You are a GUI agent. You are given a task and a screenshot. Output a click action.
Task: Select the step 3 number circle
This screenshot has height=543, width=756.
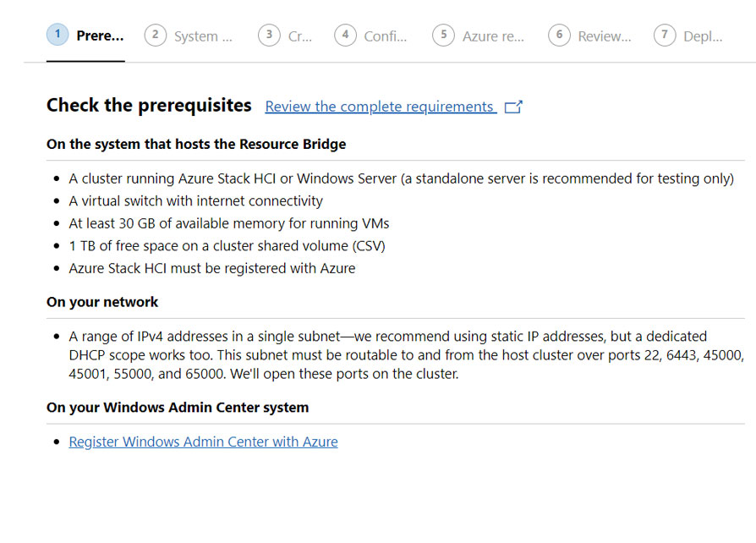click(x=269, y=36)
